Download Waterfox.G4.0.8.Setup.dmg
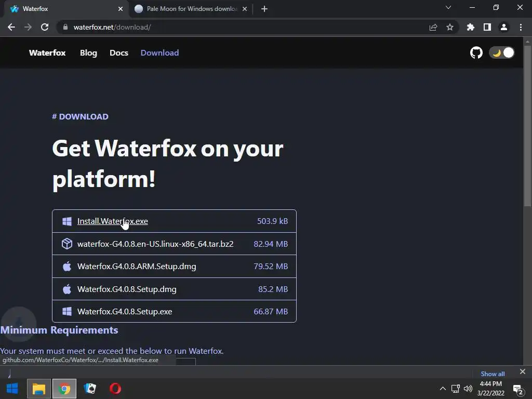This screenshot has width=532, height=399. (x=127, y=289)
